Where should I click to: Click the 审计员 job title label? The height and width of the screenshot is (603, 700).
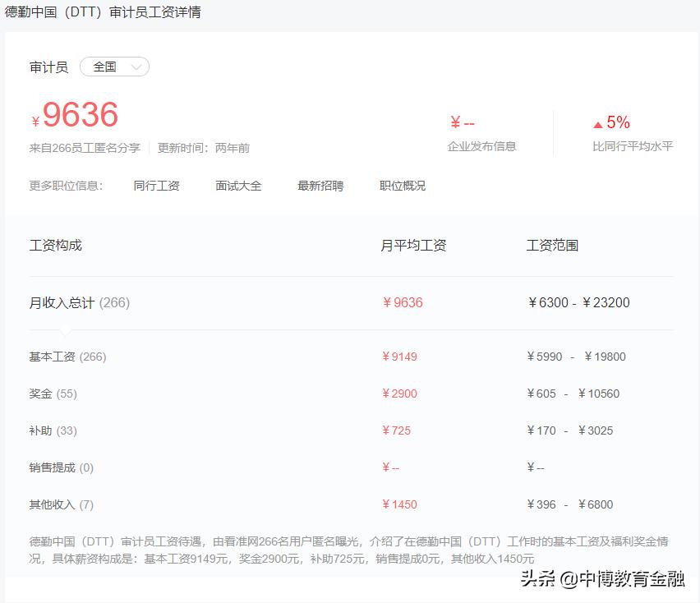49,67
